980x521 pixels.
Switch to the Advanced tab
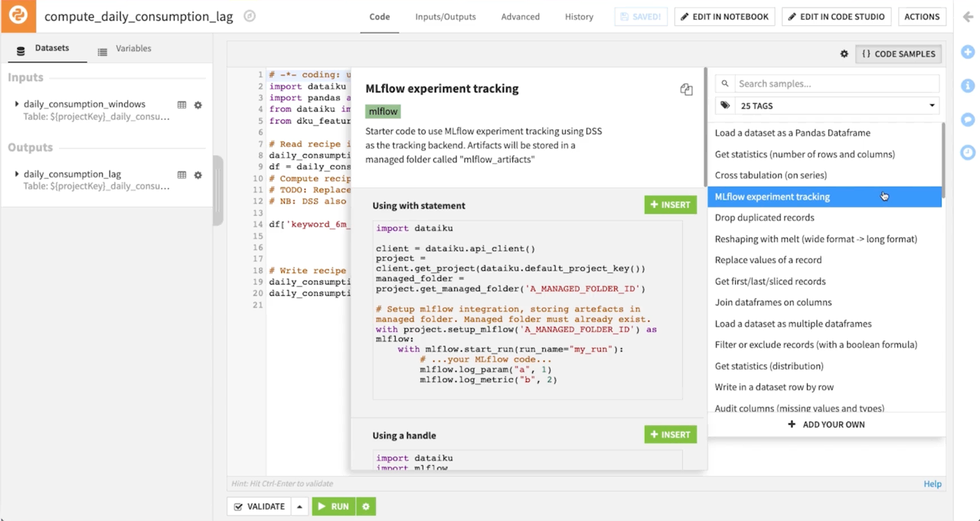point(520,16)
